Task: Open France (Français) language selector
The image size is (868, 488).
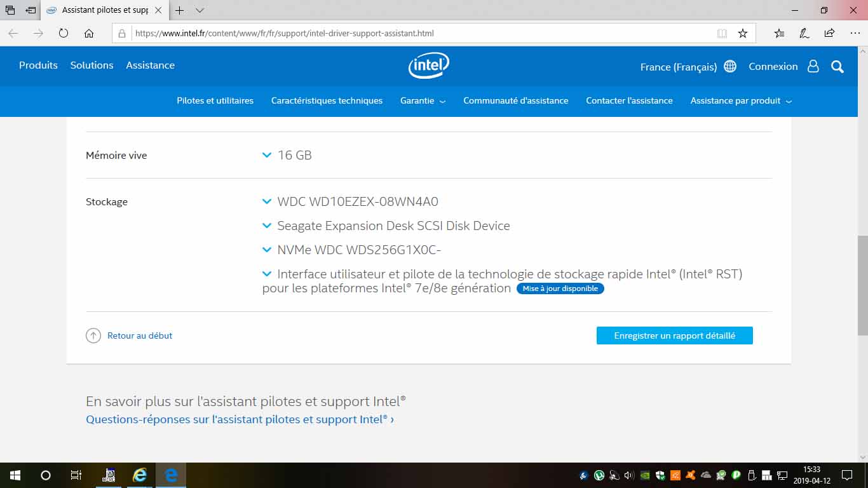Action: click(679, 67)
